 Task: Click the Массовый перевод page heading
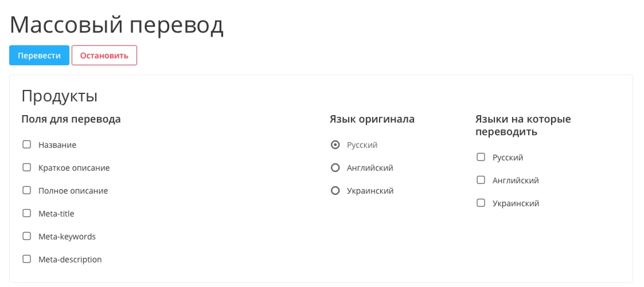pyautogui.click(x=116, y=25)
